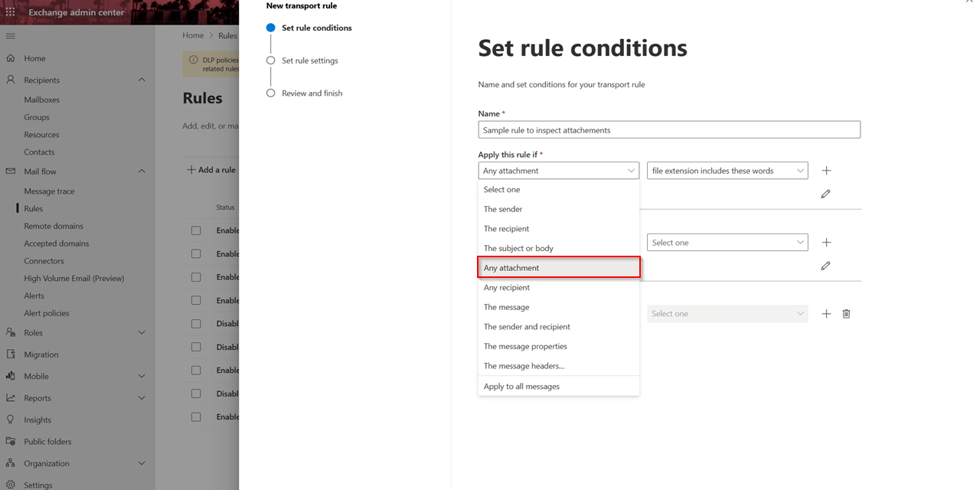Viewport: 980px width, 490px height.
Task: Click the pencil icon beside first condition
Action: pos(825,194)
